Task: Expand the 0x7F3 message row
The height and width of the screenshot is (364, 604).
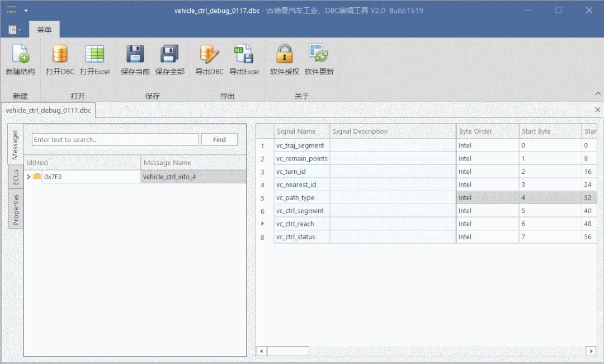Action: click(x=29, y=177)
